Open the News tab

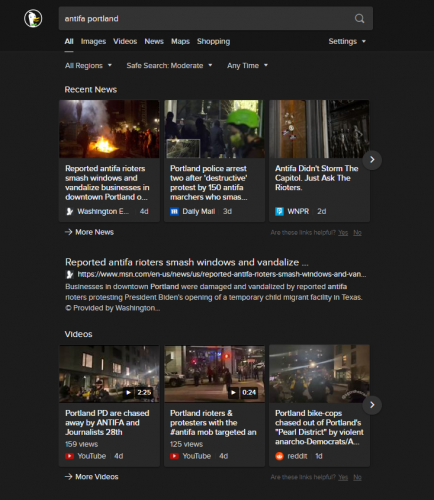point(154,41)
